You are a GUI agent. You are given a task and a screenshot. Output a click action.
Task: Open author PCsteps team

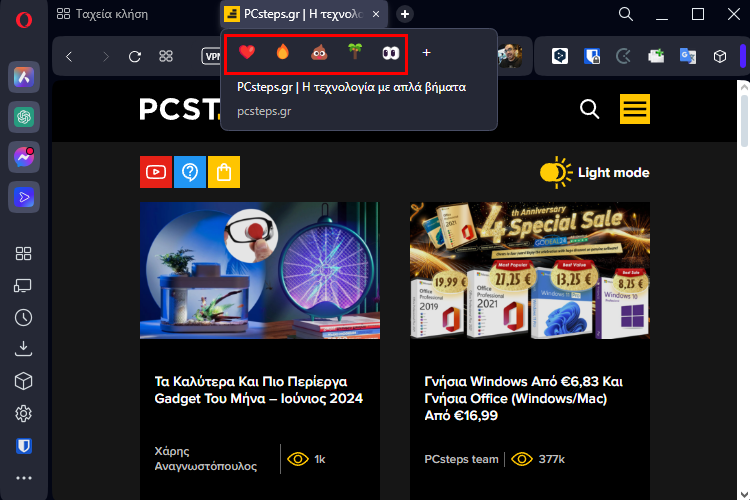461,459
